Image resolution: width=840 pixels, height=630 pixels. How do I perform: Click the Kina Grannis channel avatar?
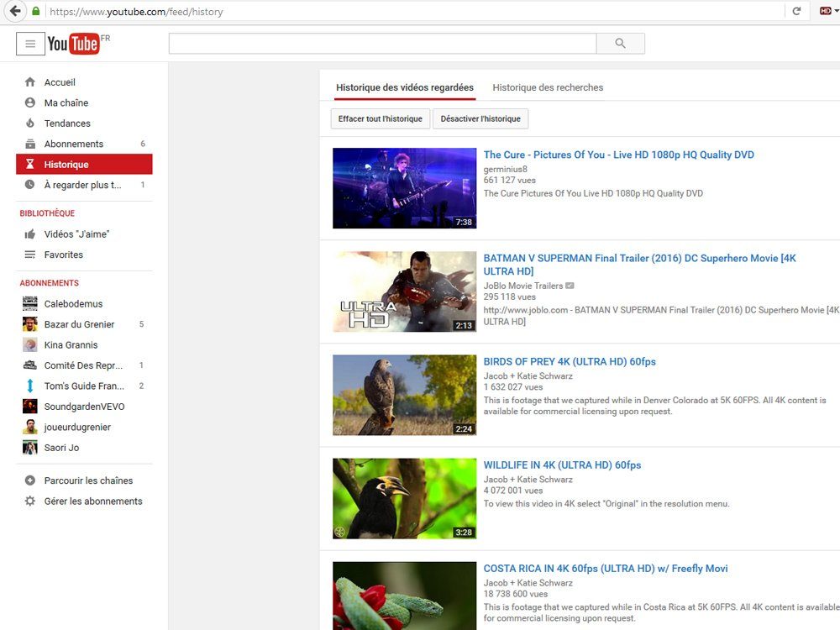[30, 344]
